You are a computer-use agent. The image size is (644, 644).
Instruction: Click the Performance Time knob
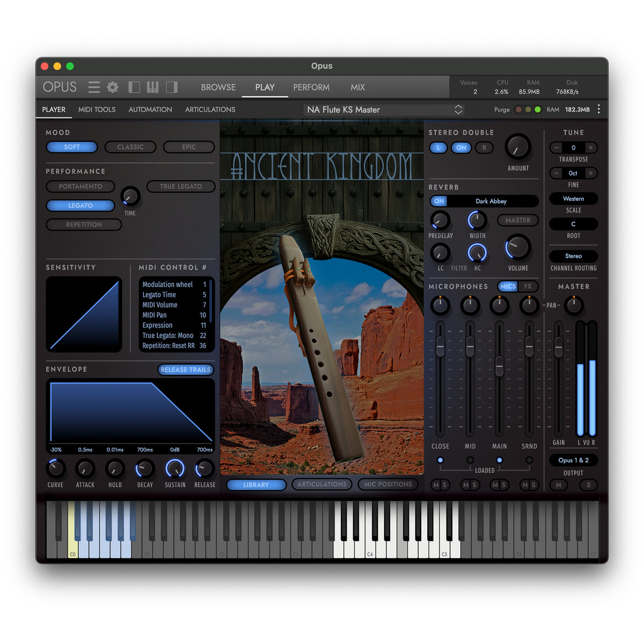coord(130,197)
